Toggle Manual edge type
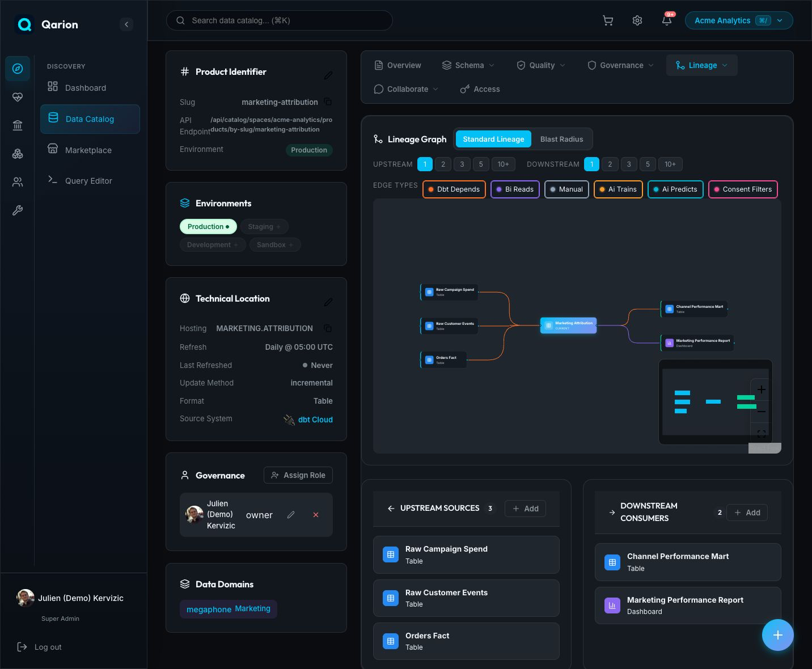 point(566,189)
